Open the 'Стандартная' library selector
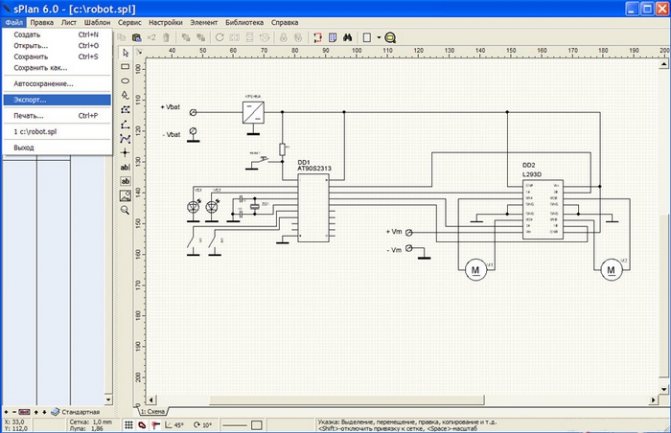Image resolution: width=671 pixels, height=433 pixels. [x=80, y=412]
